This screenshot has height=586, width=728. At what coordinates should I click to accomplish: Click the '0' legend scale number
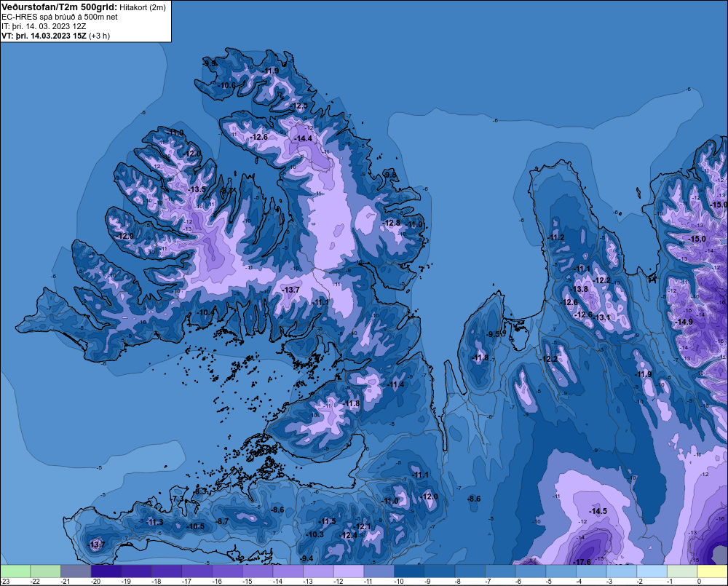[x=699, y=582]
